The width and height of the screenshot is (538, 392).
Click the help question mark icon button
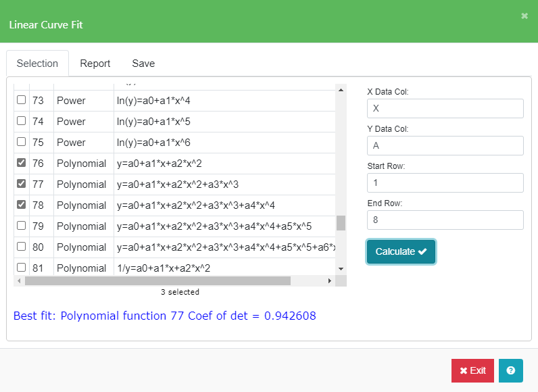510,370
